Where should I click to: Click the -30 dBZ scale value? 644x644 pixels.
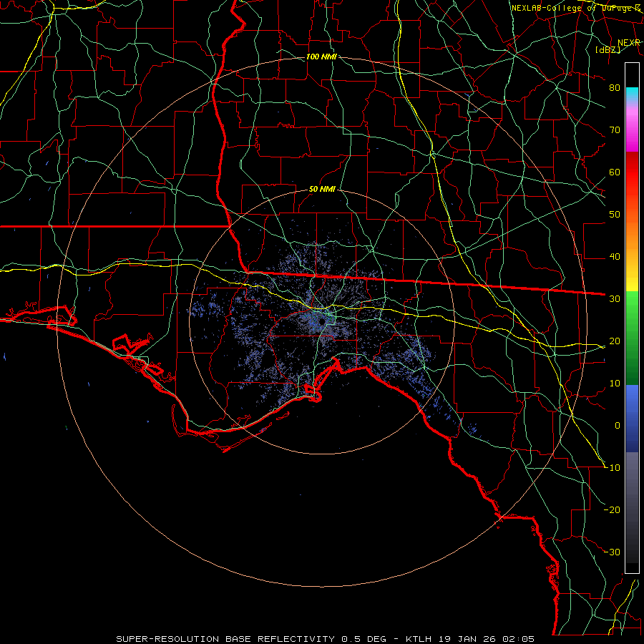[x=612, y=552]
